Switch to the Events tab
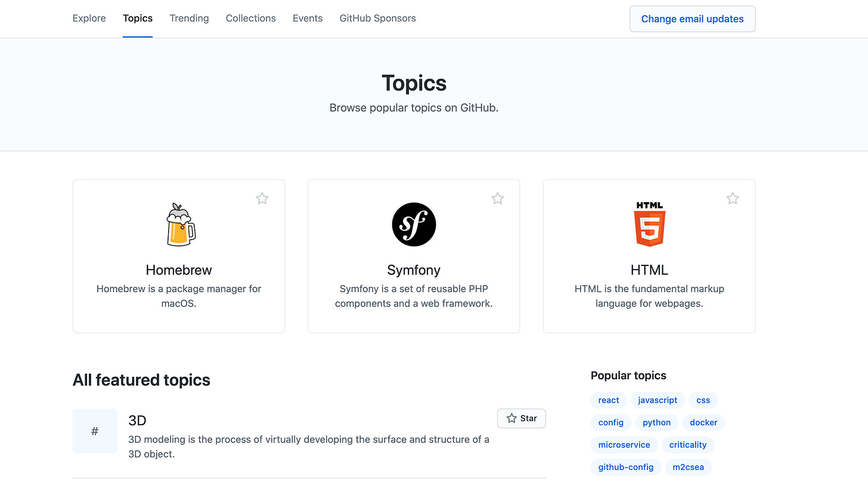868x486 pixels. (x=308, y=18)
